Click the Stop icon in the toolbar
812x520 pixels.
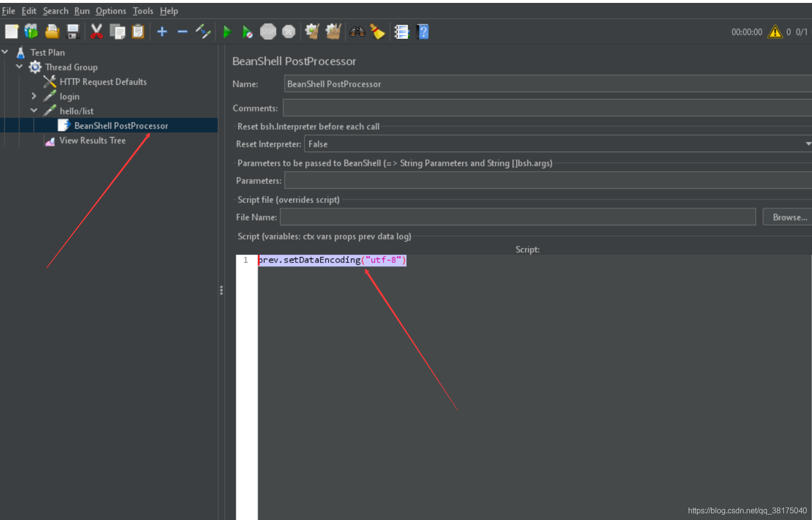tap(268, 32)
